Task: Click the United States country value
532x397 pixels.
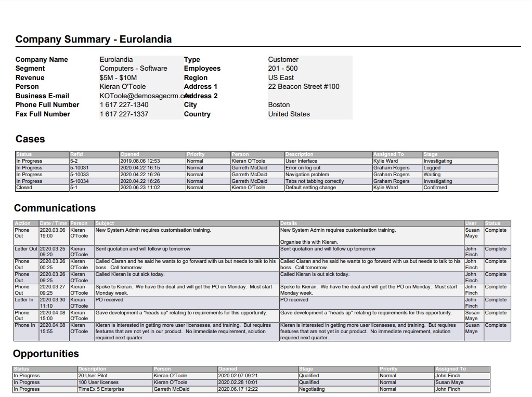Action: pyautogui.click(x=289, y=114)
